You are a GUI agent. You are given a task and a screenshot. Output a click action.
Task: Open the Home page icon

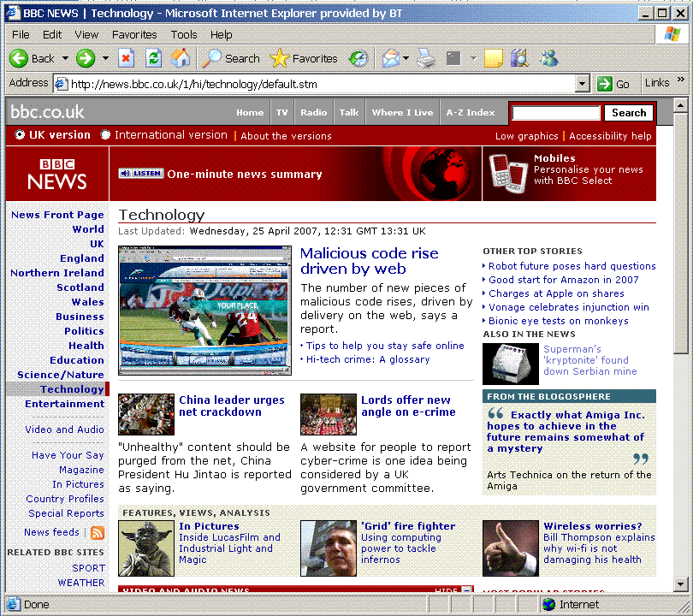pos(181,58)
